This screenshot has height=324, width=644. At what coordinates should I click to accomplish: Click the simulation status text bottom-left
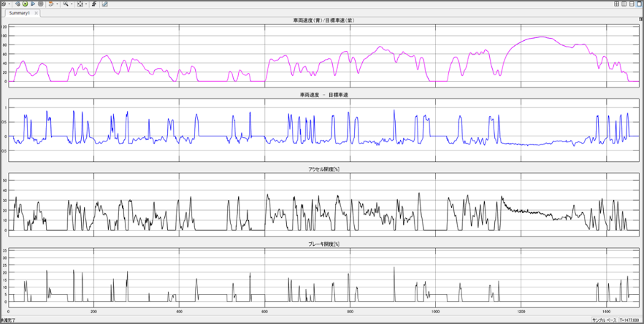click(x=7, y=320)
